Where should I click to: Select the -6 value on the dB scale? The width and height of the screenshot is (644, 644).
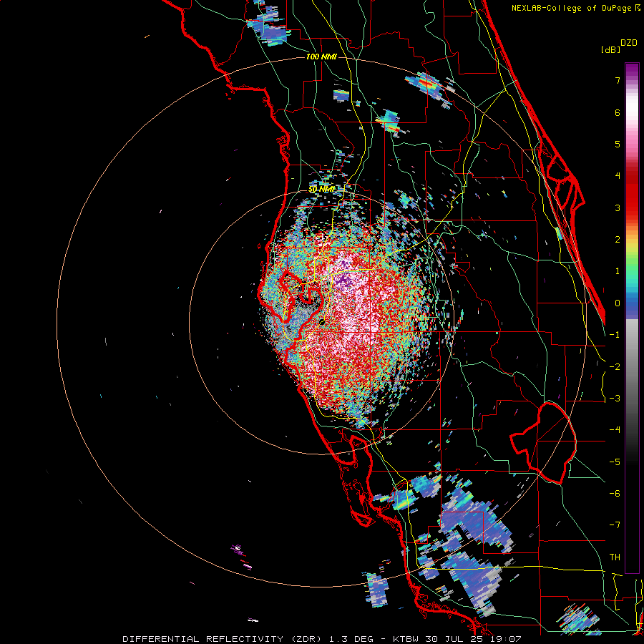[615, 494]
